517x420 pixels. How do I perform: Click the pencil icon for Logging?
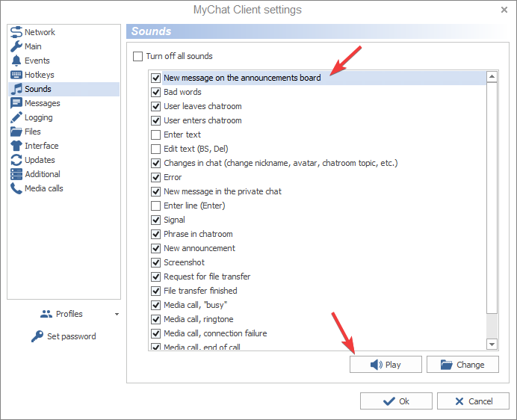[16, 117]
